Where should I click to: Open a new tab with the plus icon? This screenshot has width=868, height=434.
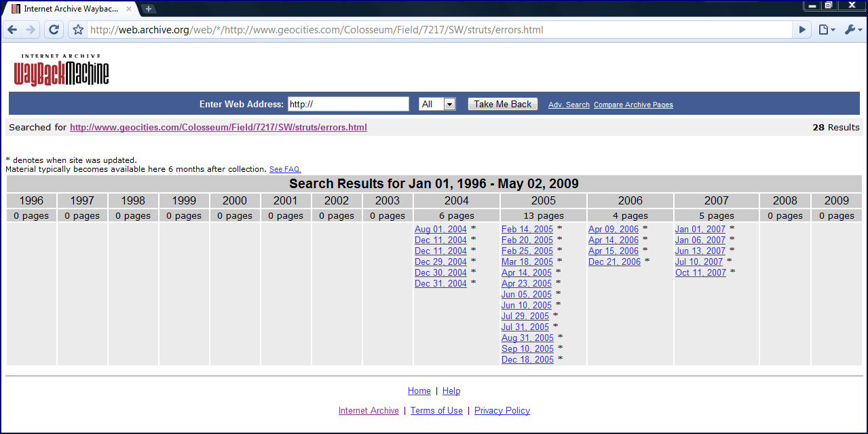click(147, 10)
